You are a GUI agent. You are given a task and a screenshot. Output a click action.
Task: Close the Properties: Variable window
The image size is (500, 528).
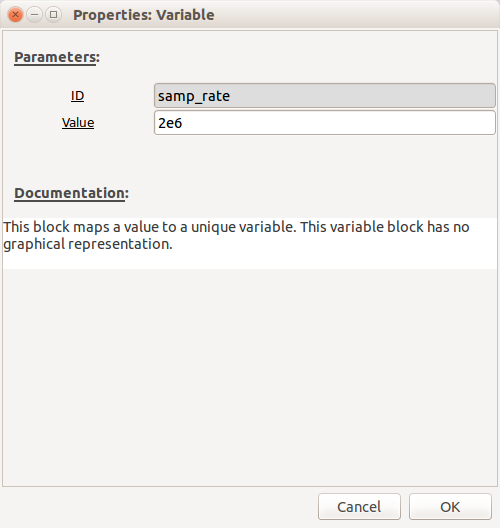(x=15, y=15)
